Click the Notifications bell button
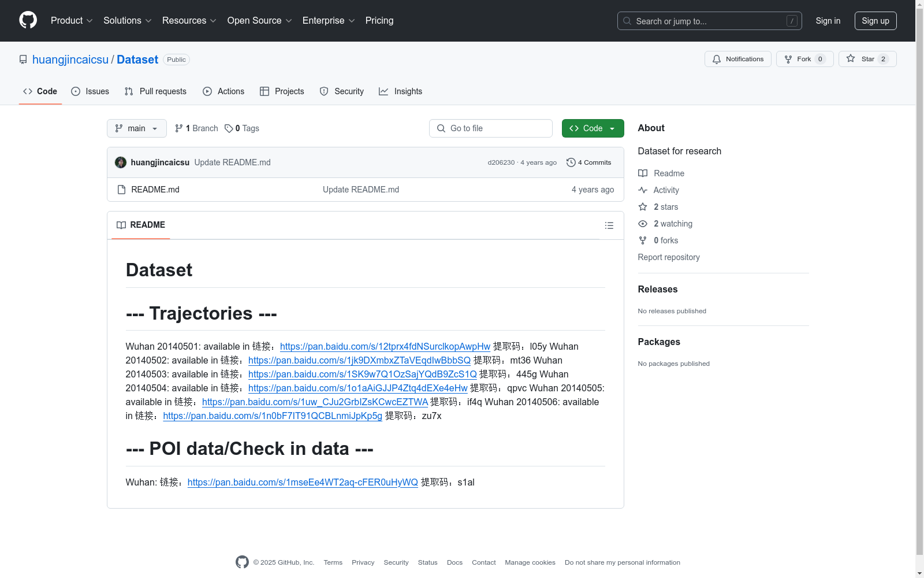 point(738,59)
